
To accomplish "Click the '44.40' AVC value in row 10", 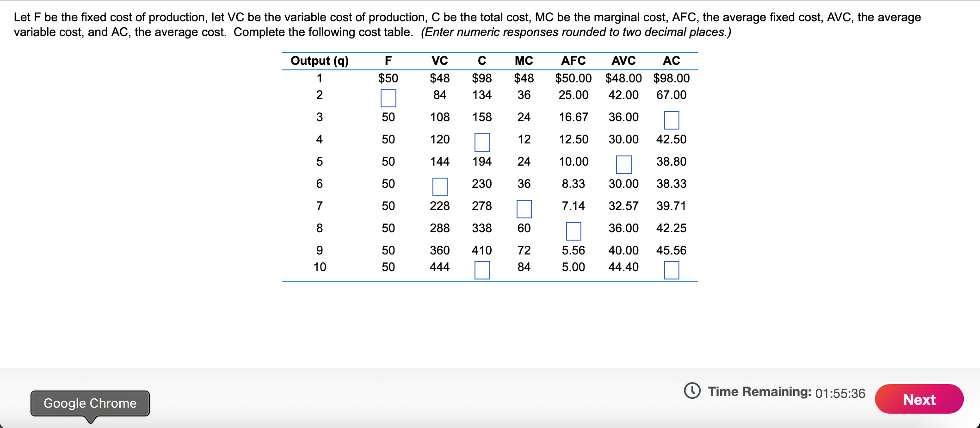I will click(x=623, y=267).
